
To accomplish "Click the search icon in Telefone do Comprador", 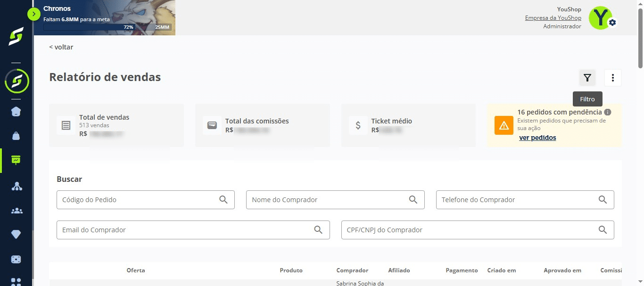I will click(x=603, y=200).
